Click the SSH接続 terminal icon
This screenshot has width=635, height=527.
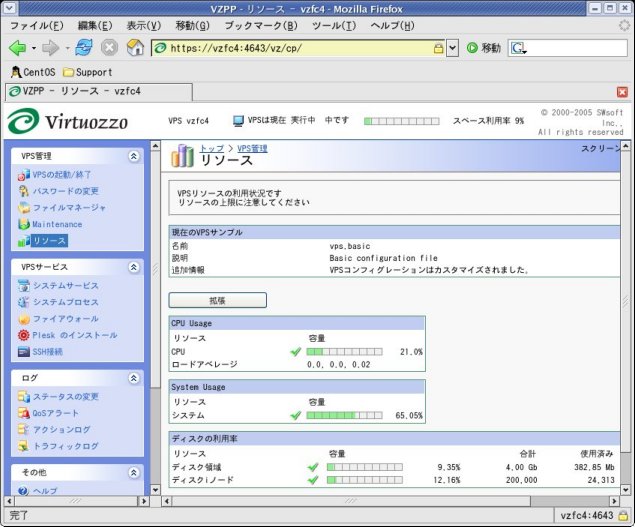(24, 352)
